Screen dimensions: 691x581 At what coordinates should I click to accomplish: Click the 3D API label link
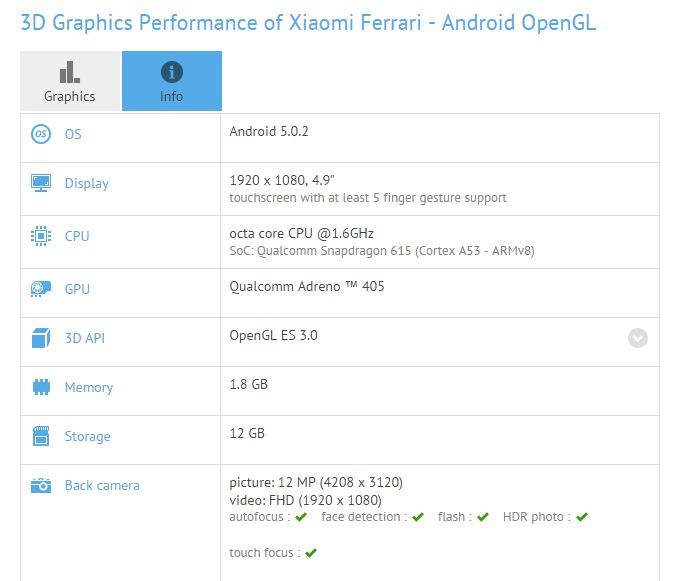84,338
